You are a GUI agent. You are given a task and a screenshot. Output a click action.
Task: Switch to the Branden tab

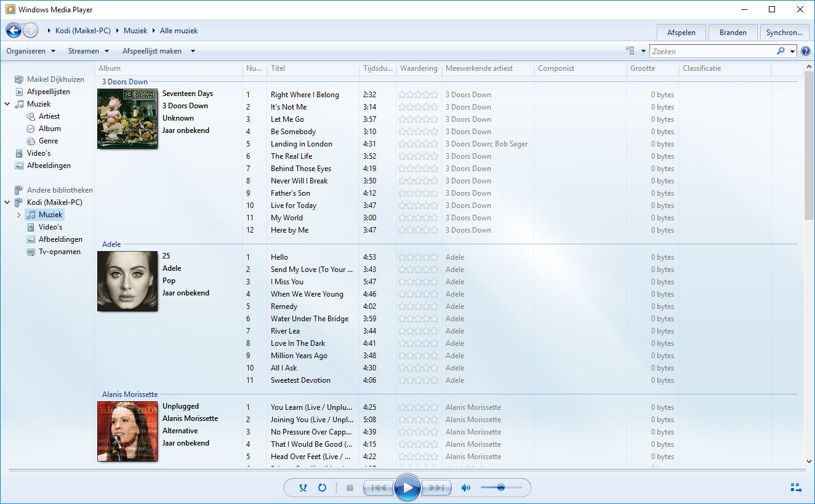(733, 33)
